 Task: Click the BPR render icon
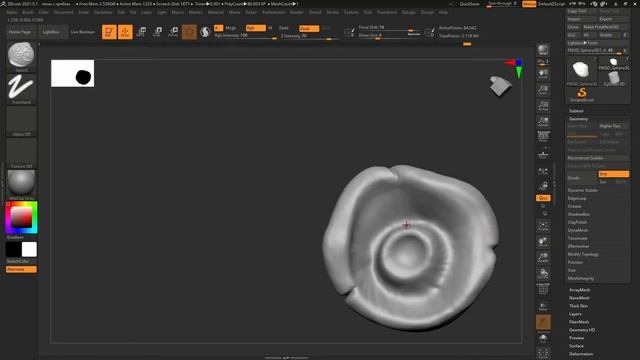543,50
